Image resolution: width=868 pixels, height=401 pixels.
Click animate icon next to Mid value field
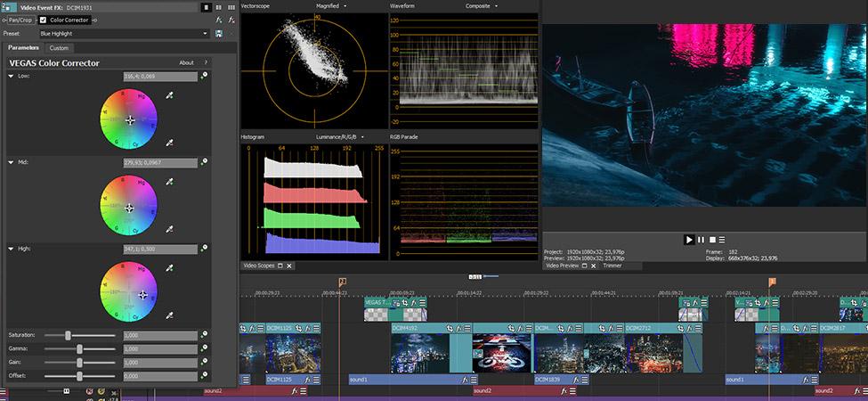click(204, 162)
